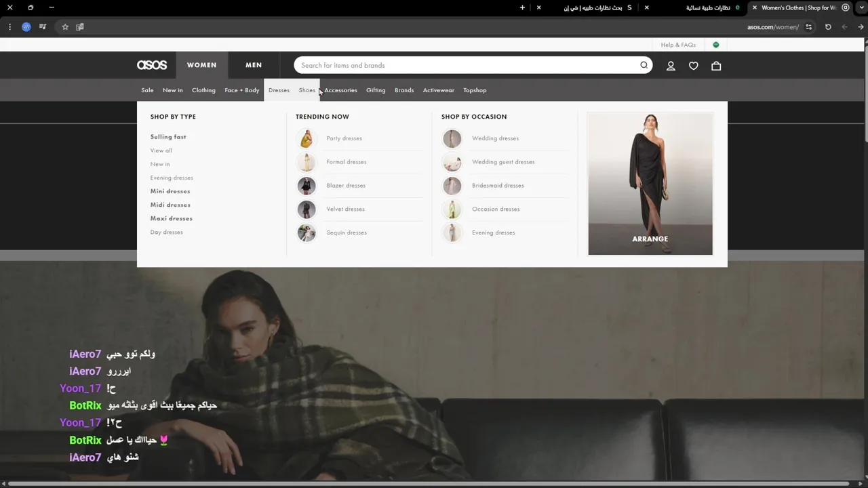Open the shopping bag icon
The height and width of the screenshot is (488, 868).
click(716, 66)
